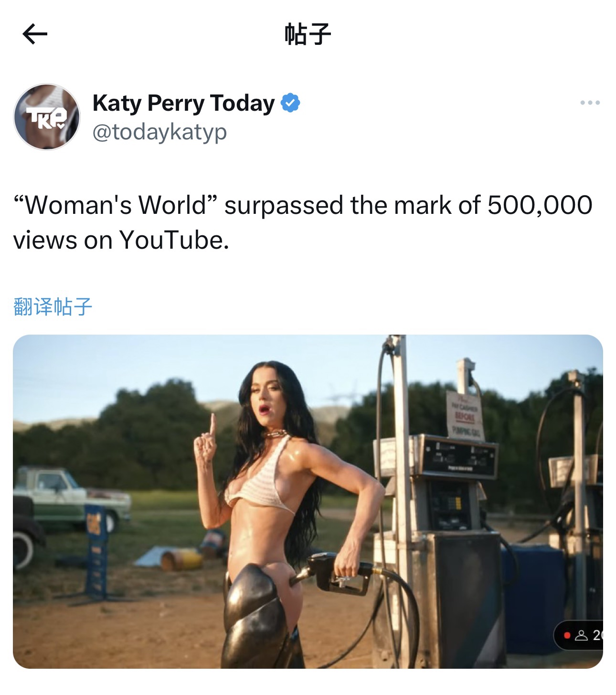Tap the 帖子 page title
This screenshot has width=616, height=695.
[x=308, y=34]
